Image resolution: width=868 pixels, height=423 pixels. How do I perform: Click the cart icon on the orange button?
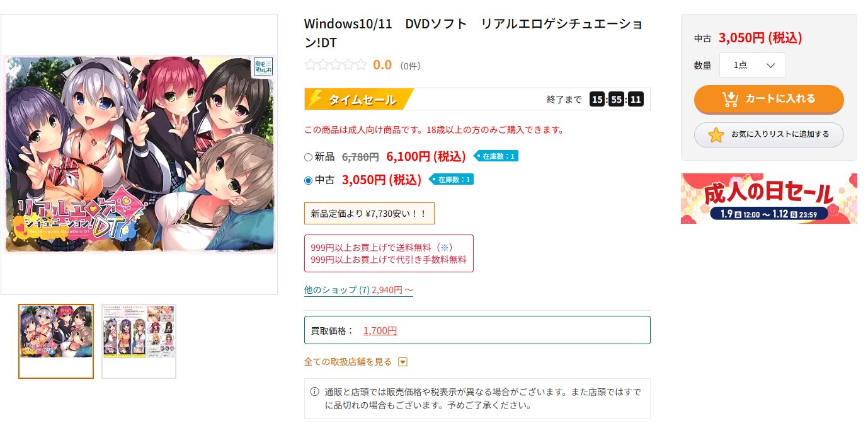730,99
